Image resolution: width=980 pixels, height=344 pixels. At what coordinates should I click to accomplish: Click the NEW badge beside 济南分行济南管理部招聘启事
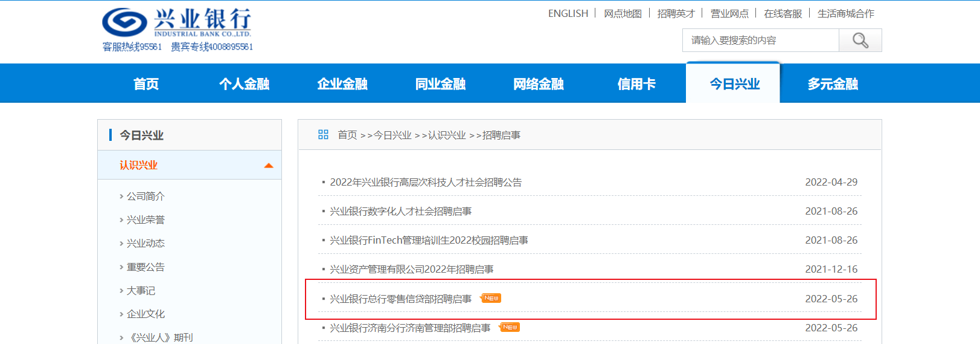(x=510, y=327)
